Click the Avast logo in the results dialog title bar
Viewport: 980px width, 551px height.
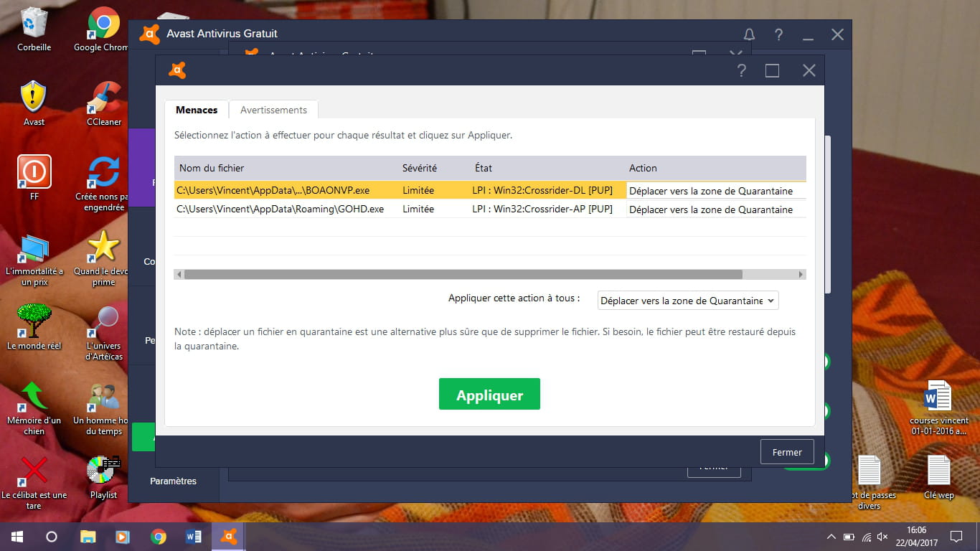[x=177, y=70]
